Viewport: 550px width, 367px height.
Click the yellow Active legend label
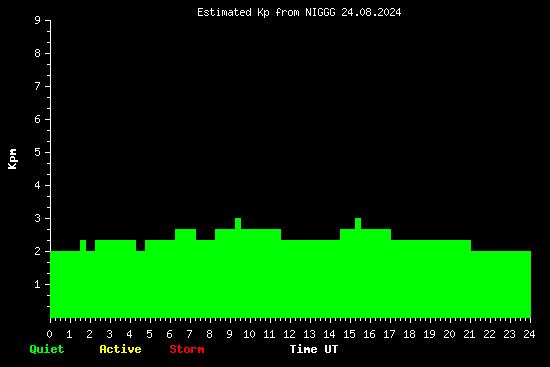[x=120, y=349]
